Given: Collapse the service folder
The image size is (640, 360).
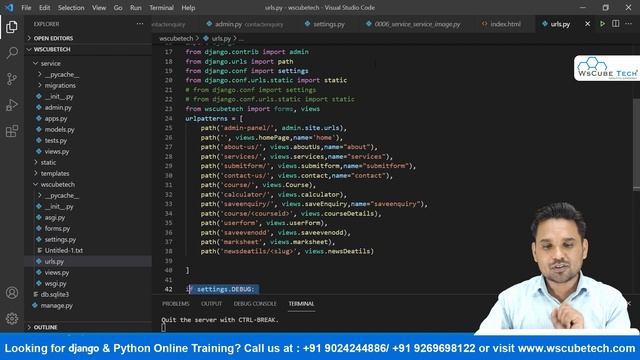Looking at the screenshot, I should (88, 63).
